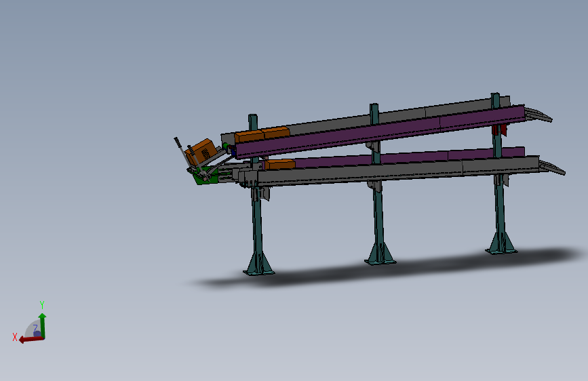The height and width of the screenshot is (381, 588).
Task: Click the blue Z axis ball of the triad
Action: (37, 334)
